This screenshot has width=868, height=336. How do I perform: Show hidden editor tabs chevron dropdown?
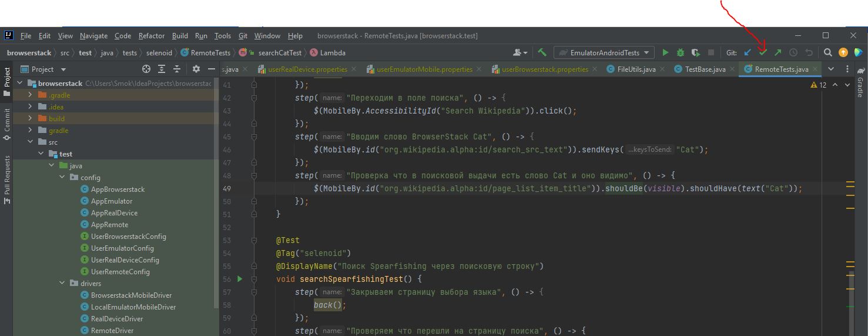[831, 69]
